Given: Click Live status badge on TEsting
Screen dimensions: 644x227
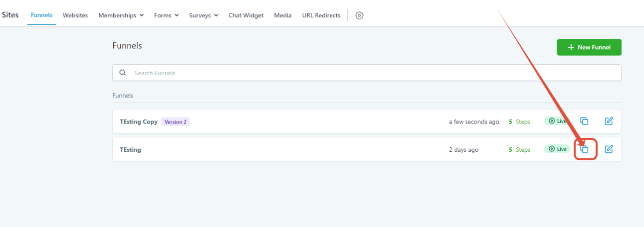Looking at the screenshot, I should point(557,149).
